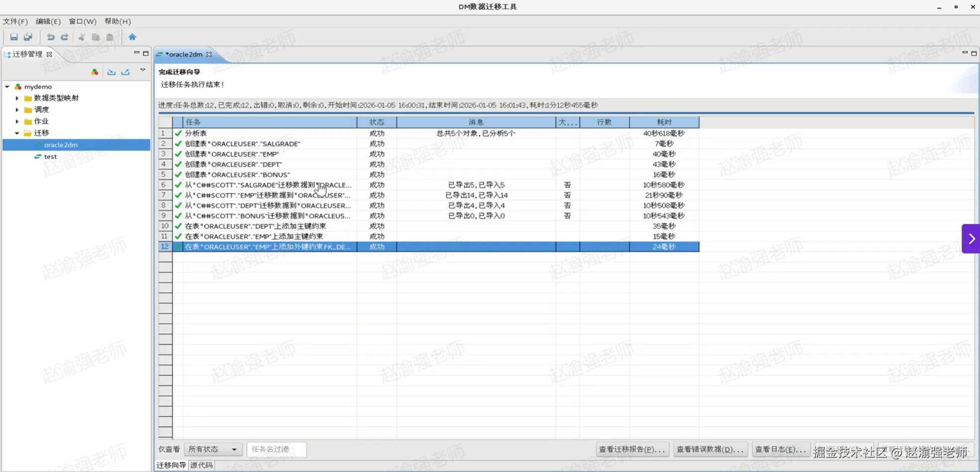Click message 已导出4, 已导入4
980x472 pixels.
[x=476, y=205]
